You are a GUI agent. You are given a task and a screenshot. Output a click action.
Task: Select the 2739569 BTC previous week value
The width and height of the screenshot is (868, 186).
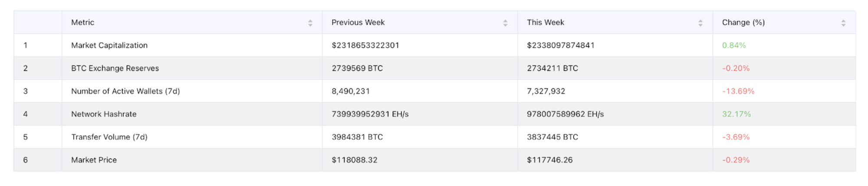coord(357,69)
